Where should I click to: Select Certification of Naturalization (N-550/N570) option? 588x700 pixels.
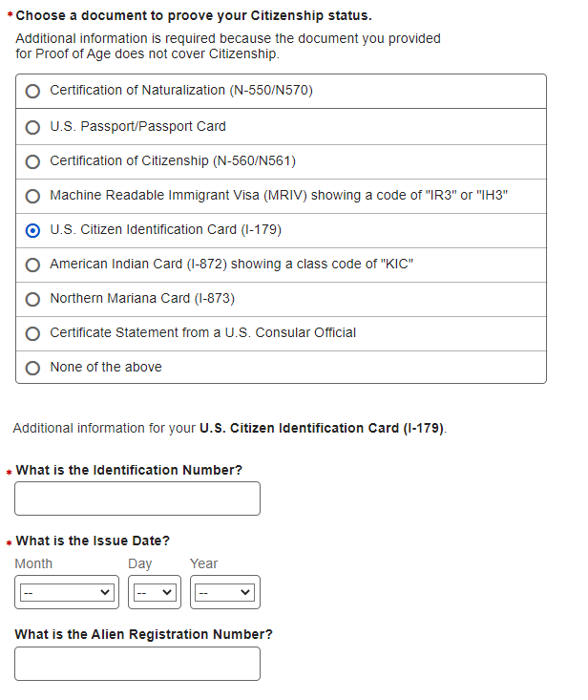pos(32,92)
